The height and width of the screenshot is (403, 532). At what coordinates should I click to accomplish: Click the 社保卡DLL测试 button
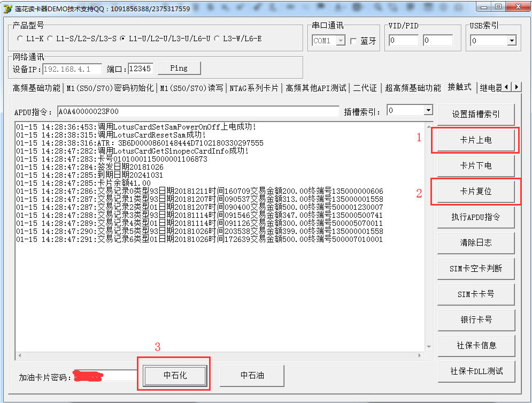click(x=476, y=371)
